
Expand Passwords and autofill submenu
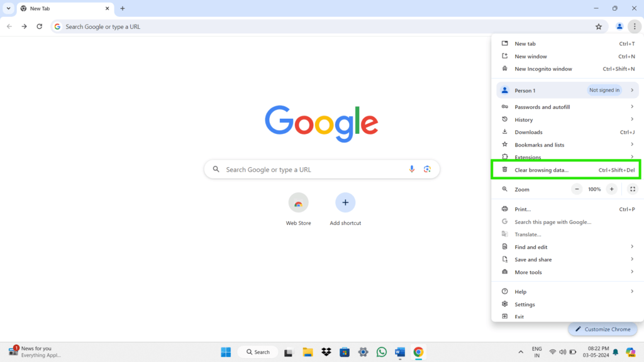pos(568,107)
